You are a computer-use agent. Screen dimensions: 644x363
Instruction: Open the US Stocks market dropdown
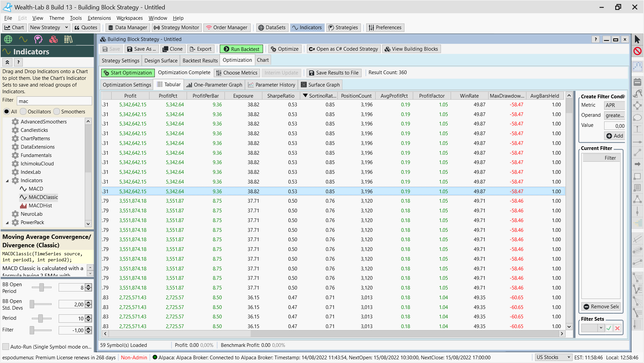553,357
